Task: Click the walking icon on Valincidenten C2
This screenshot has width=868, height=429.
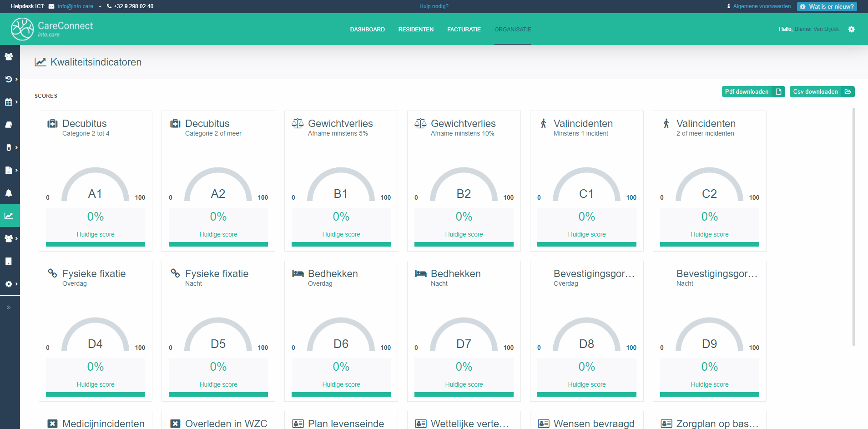Action: pyautogui.click(x=666, y=123)
